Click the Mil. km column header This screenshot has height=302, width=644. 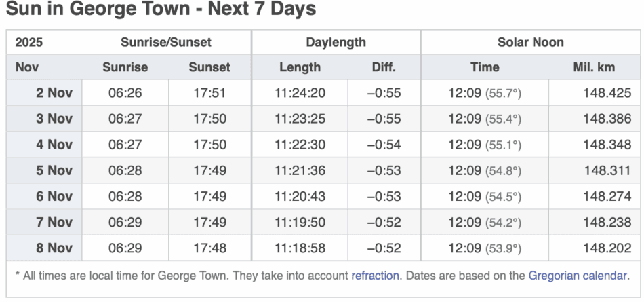coord(594,67)
